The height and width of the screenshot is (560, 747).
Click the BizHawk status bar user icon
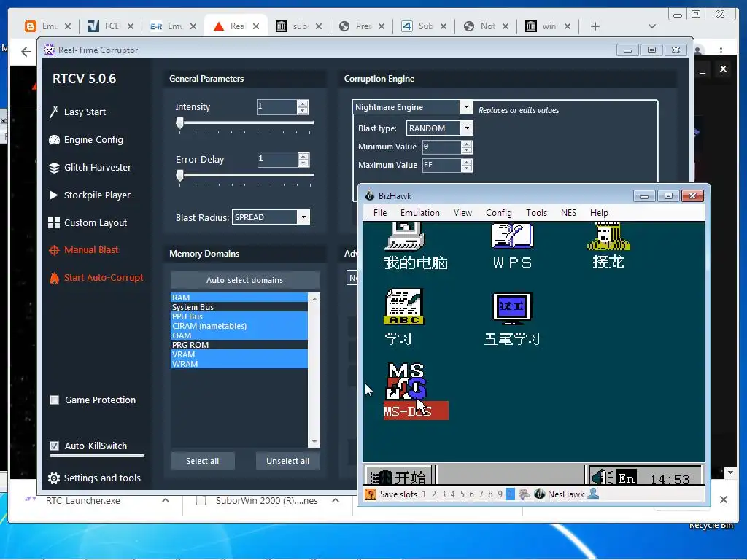click(x=594, y=494)
